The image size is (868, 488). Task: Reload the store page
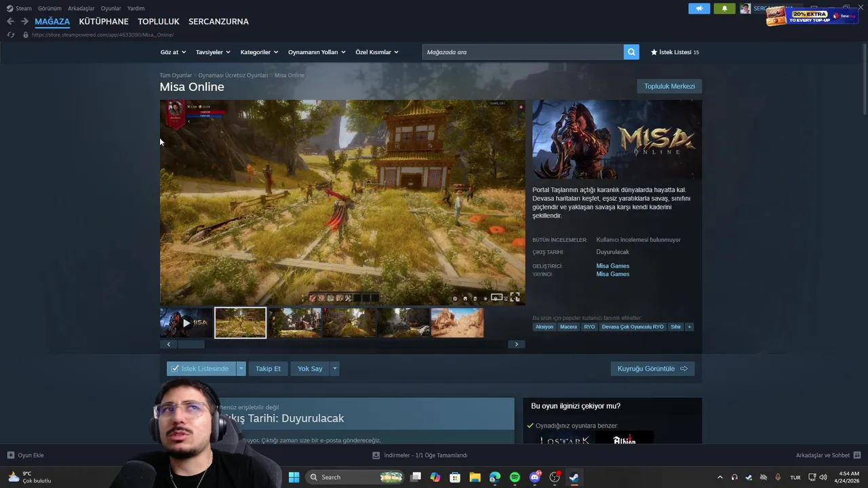[11, 35]
